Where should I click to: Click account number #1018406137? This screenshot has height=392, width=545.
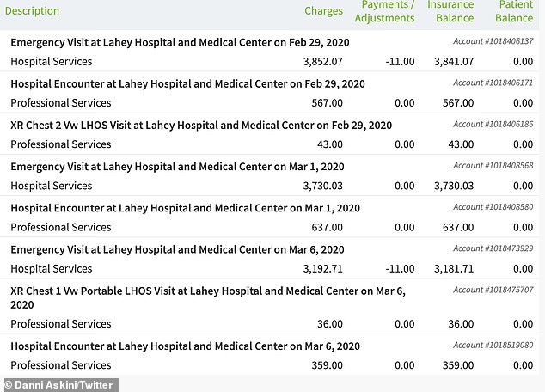pyautogui.click(x=493, y=41)
